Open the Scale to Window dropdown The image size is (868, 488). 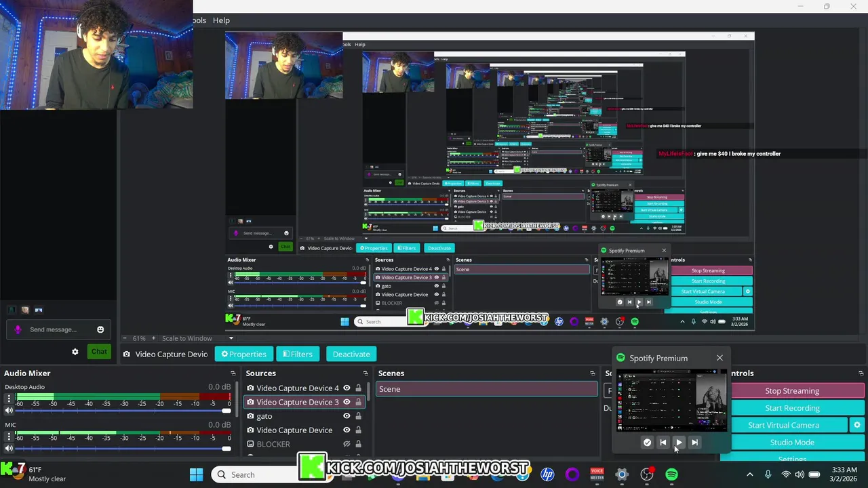(198, 338)
